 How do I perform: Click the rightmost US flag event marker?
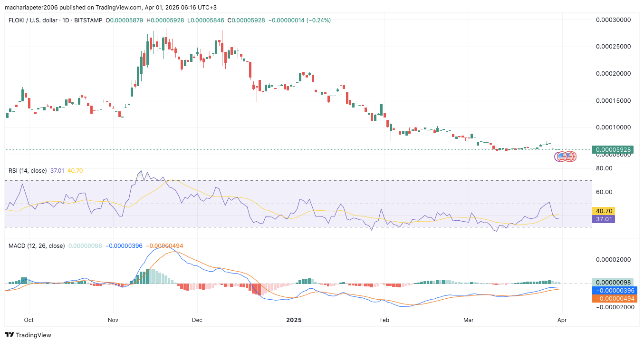pyautogui.click(x=572, y=156)
